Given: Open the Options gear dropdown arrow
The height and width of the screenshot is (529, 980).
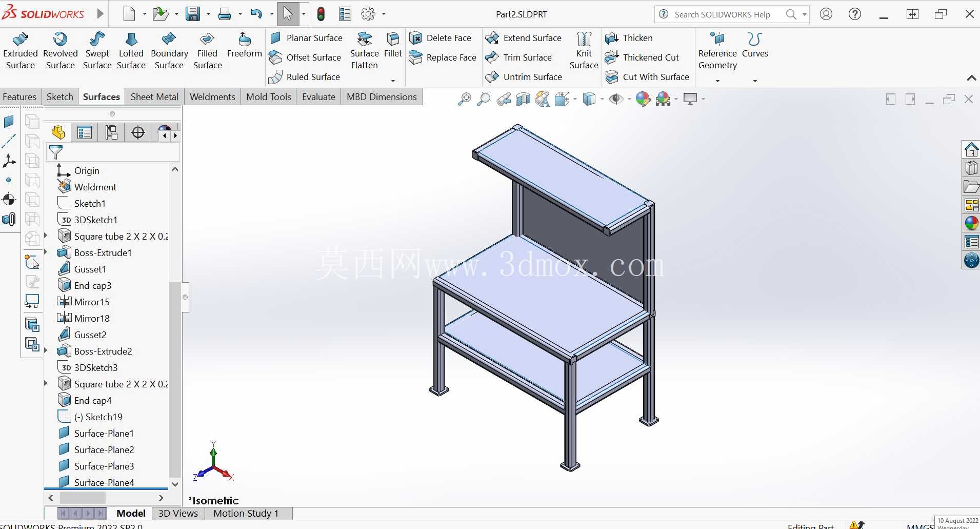Looking at the screenshot, I should pyautogui.click(x=384, y=14).
